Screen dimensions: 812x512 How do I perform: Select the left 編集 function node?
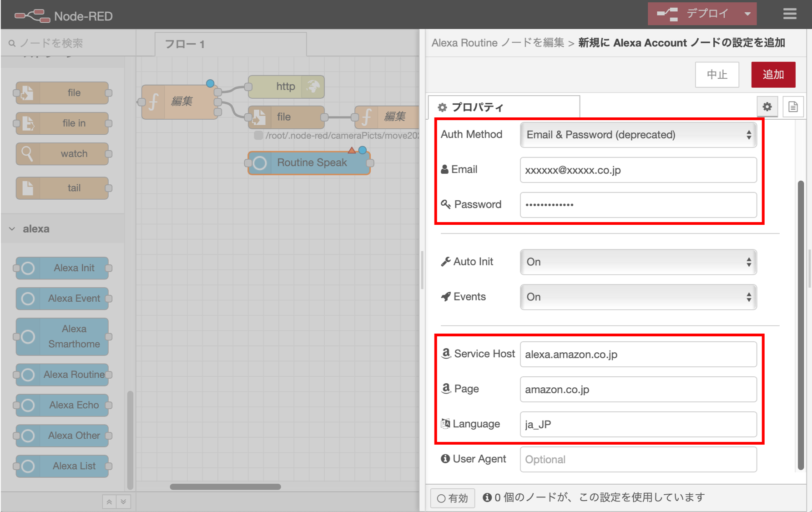[180, 101]
